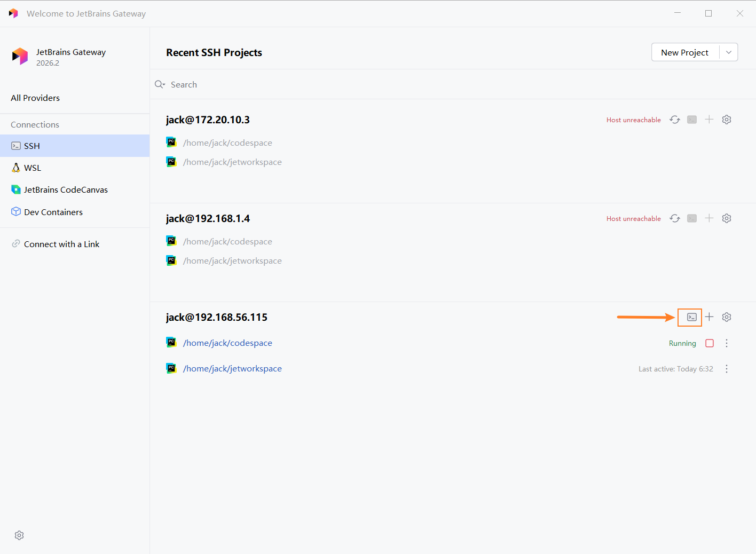Click the Running status label
The width and height of the screenshot is (756, 554).
tap(682, 343)
